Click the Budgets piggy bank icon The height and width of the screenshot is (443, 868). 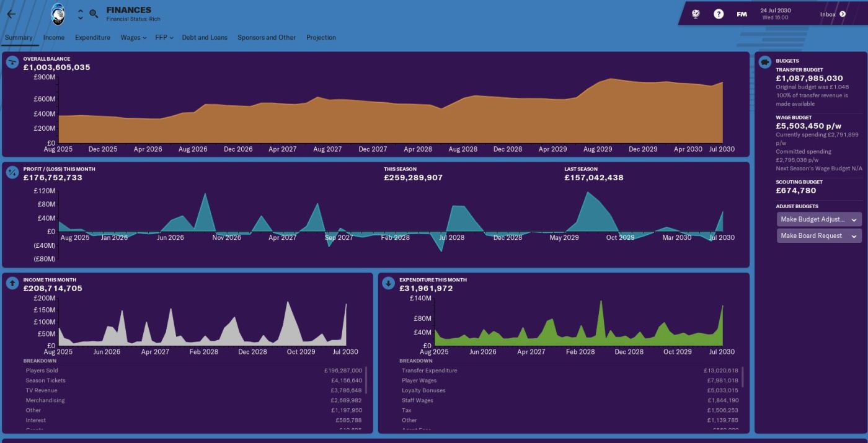tap(765, 63)
